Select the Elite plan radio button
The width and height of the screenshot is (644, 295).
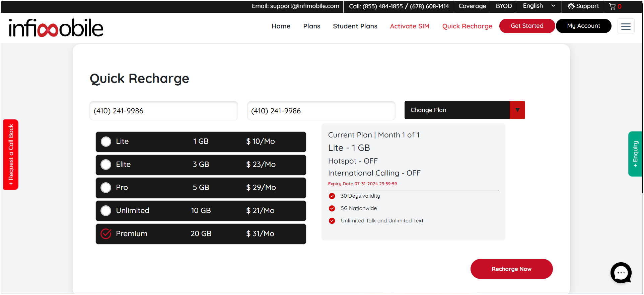coord(106,165)
